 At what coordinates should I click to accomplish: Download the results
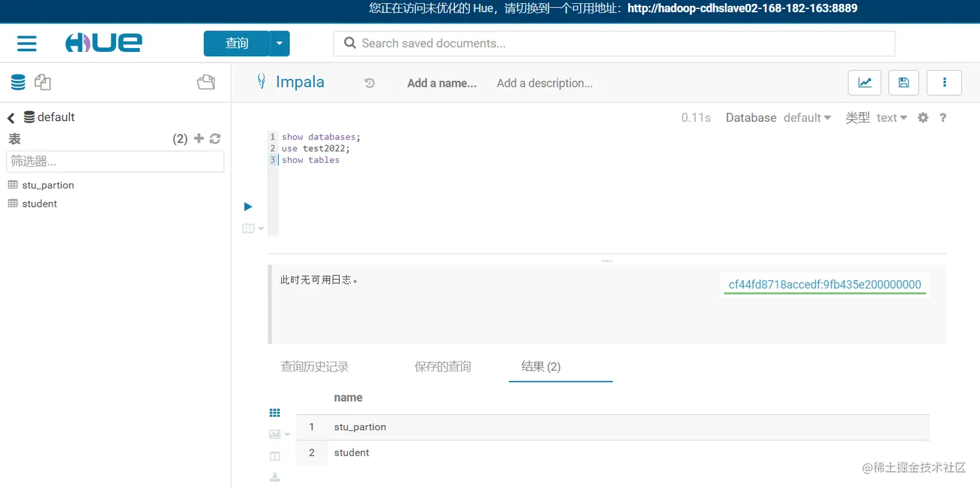click(x=275, y=478)
